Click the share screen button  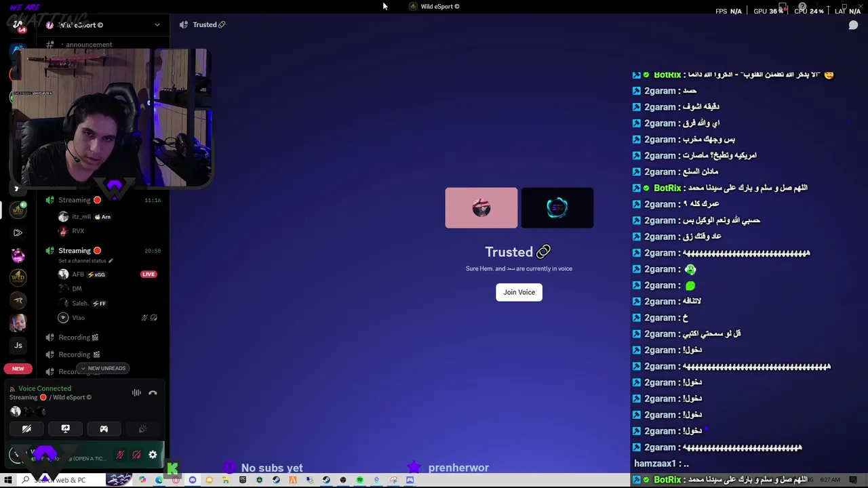[x=65, y=429]
